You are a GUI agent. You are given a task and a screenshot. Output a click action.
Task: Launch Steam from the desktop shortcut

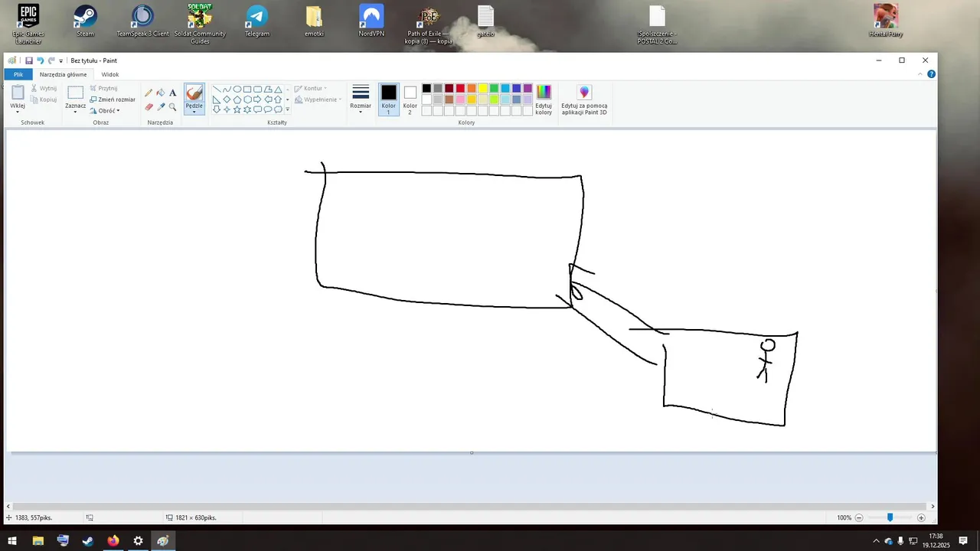(x=85, y=21)
